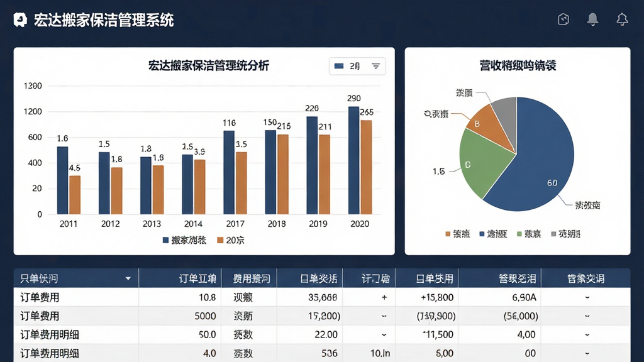Toggle the gray pie legend entry

point(565,234)
